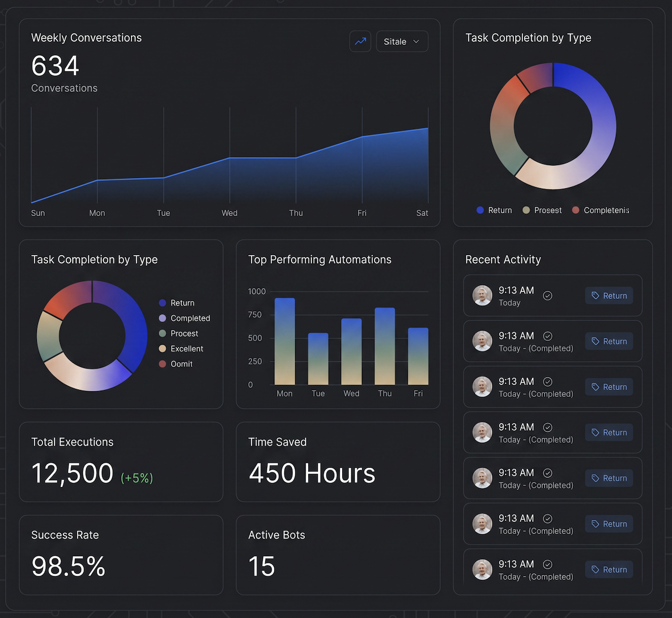Toggle the Return legend entry above Completed
This screenshot has width=672, height=618.
click(177, 303)
